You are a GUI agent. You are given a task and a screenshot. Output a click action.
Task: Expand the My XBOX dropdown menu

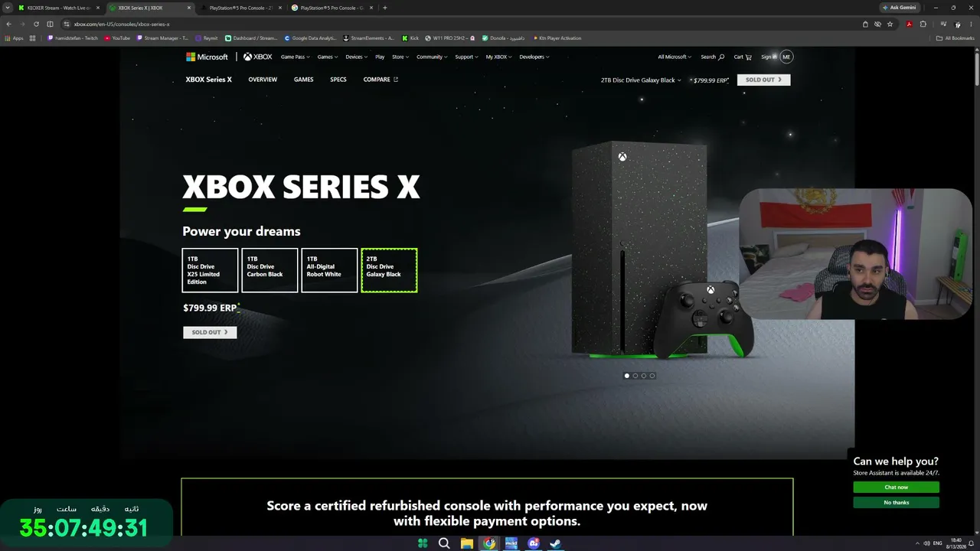coord(499,57)
